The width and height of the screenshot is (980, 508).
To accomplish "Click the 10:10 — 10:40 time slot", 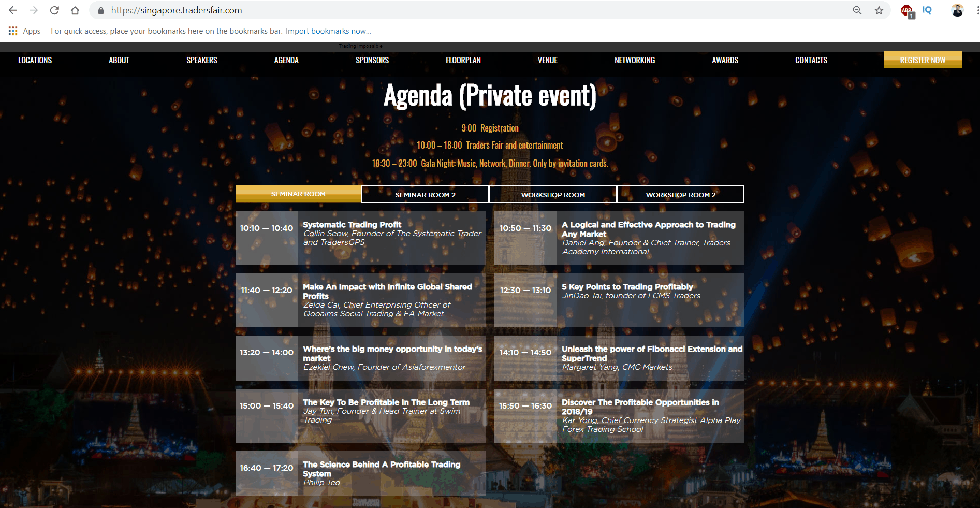I will point(267,228).
